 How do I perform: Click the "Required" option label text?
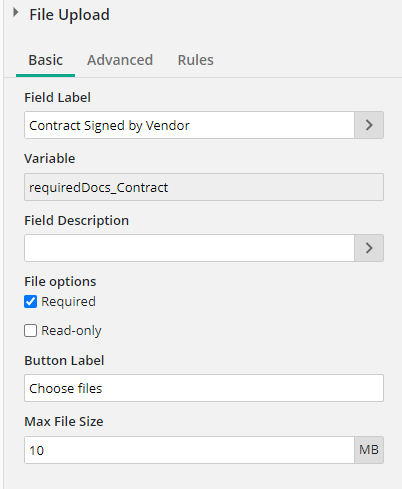point(68,302)
